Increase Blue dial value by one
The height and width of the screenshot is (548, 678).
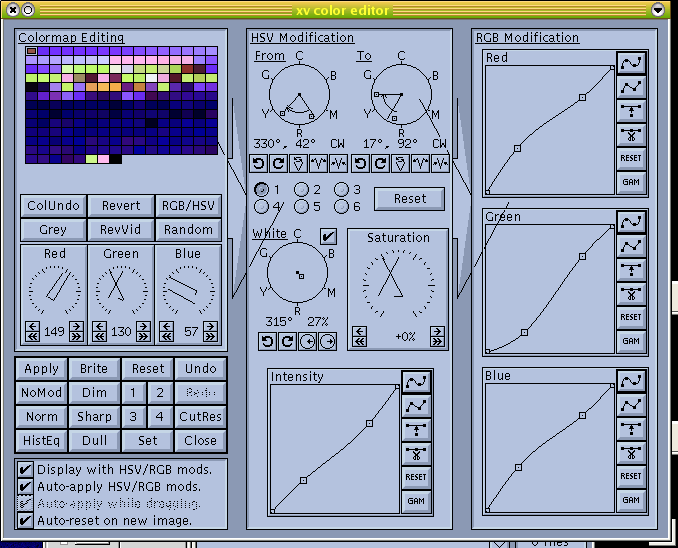coord(211,326)
